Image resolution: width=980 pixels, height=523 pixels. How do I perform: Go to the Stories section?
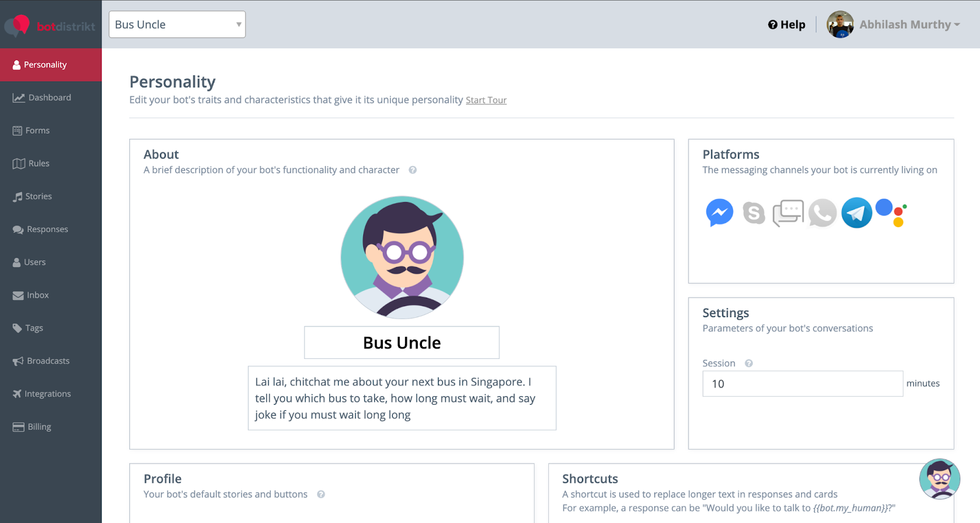51,197
